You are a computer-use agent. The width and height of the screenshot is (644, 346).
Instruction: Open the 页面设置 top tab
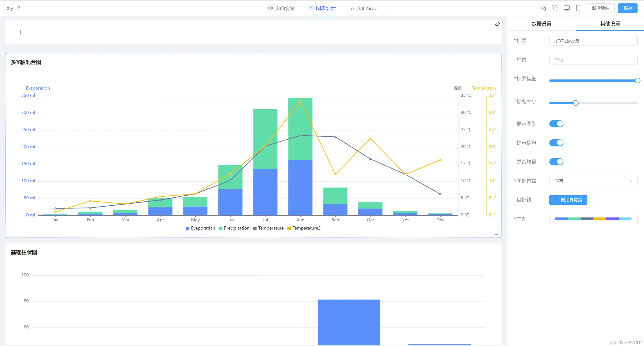(282, 8)
